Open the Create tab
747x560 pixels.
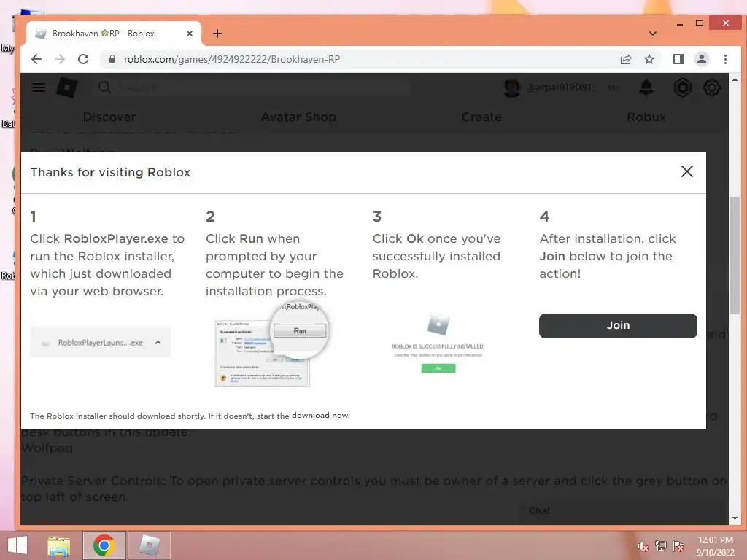481,117
